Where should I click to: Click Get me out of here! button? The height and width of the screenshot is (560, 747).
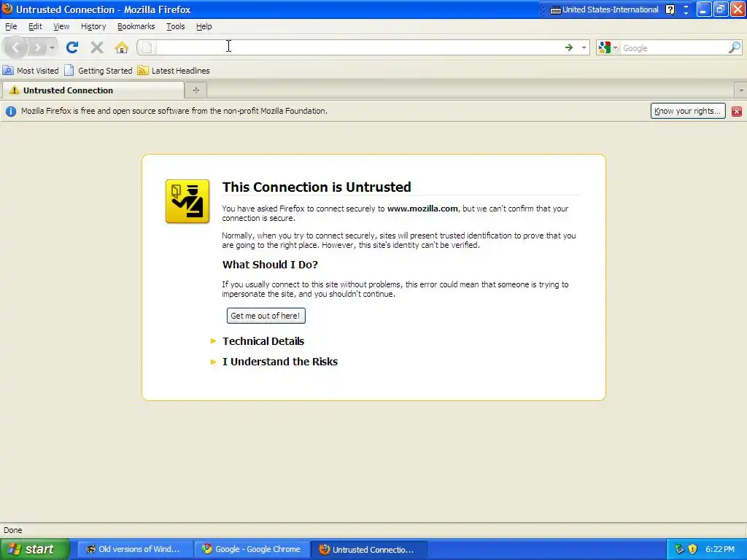[x=266, y=316]
